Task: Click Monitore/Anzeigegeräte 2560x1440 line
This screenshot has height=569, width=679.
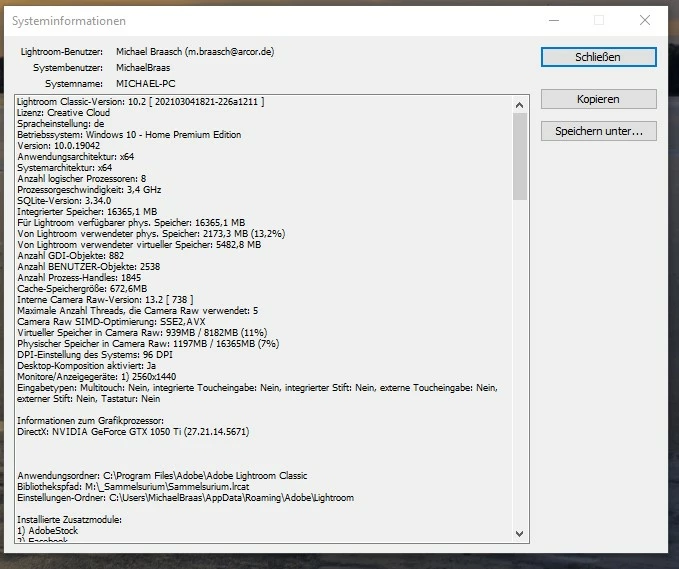Action: (x=97, y=377)
